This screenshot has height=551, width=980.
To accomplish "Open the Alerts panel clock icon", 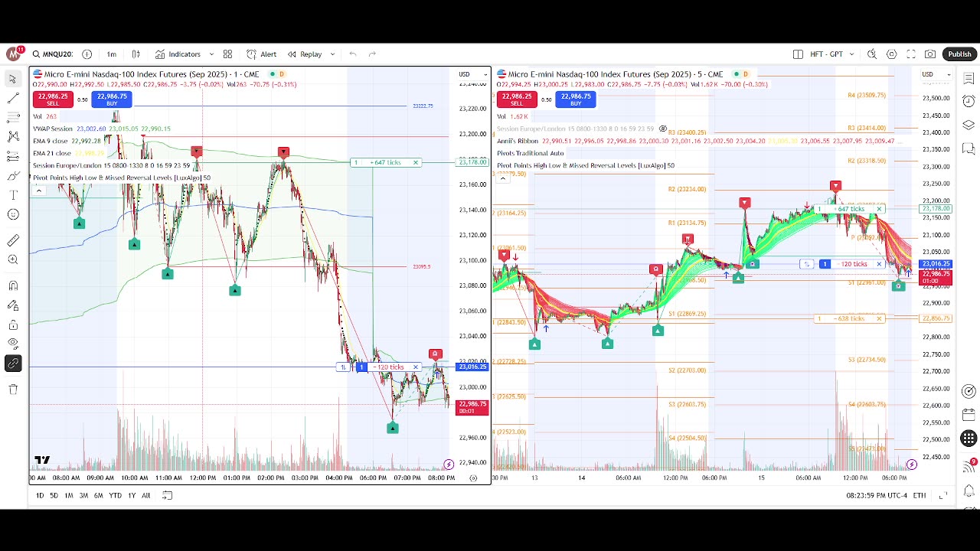I will point(969,102).
